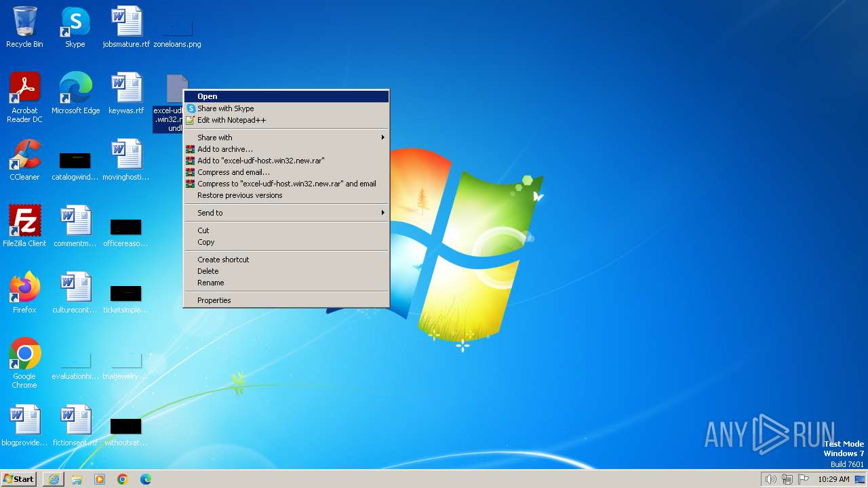Select the keywas.rtf document icon
The width and height of the screenshot is (868, 488).
pyautogui.click(x=126, y=94)
